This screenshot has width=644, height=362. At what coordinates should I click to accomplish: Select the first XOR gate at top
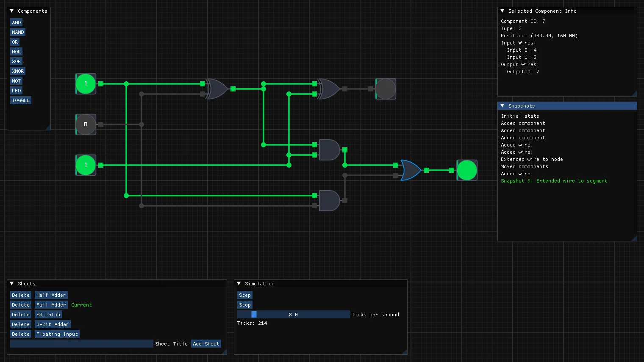[x=217, y=89]
